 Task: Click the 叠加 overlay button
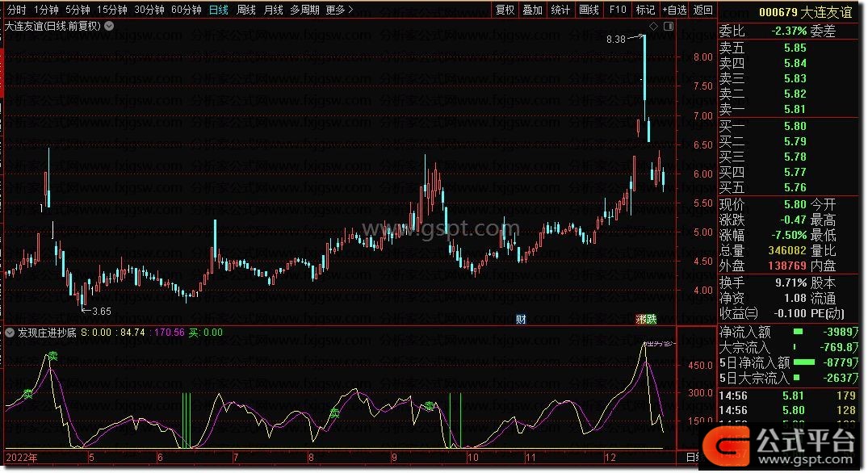click(x=533, y=10)
